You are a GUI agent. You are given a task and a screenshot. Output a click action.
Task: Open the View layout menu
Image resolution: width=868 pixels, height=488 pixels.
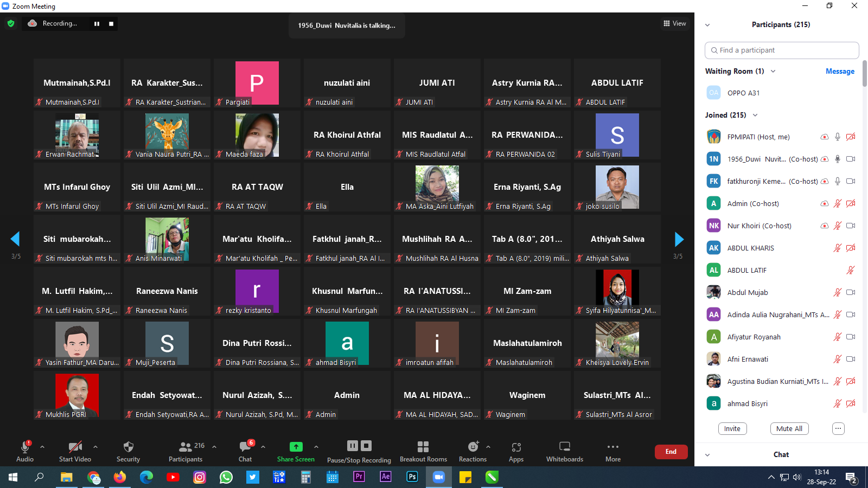click(674, 23)
